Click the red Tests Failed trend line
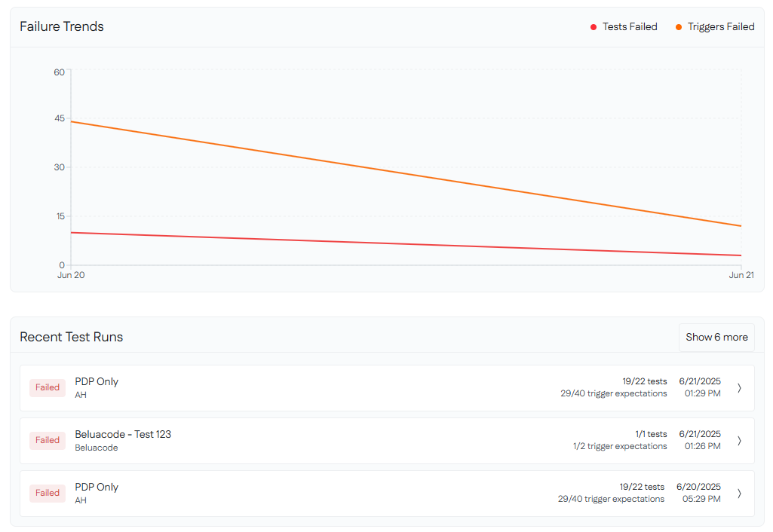The width and height of the screenshot is (773, 532). [407, 244]
